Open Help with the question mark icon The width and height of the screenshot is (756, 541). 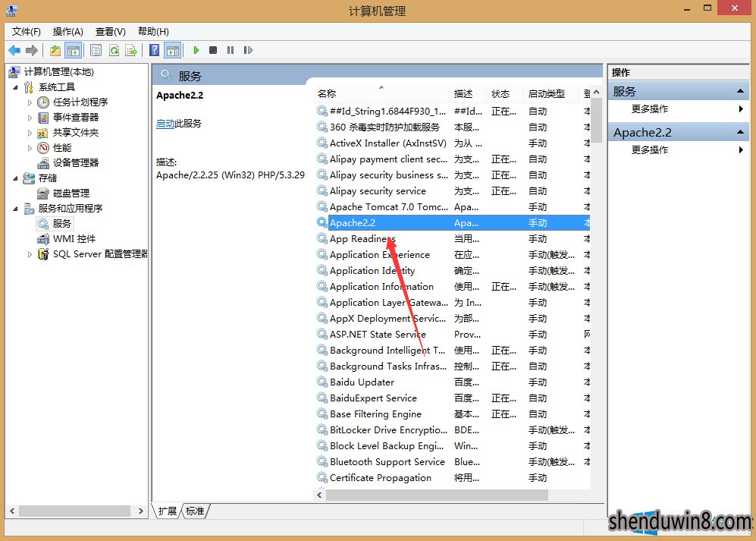pos(154,50)
